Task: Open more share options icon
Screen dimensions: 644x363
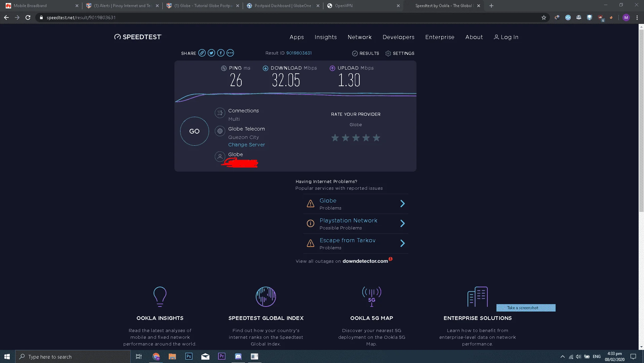Action: click(x=230, y=53)
